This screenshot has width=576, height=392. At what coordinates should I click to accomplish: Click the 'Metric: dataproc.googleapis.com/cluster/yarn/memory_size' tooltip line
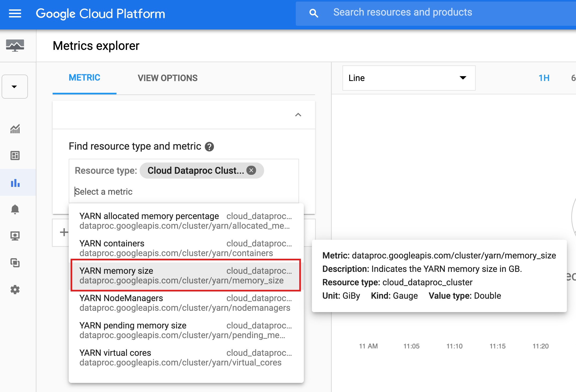(x=439, y=255)
